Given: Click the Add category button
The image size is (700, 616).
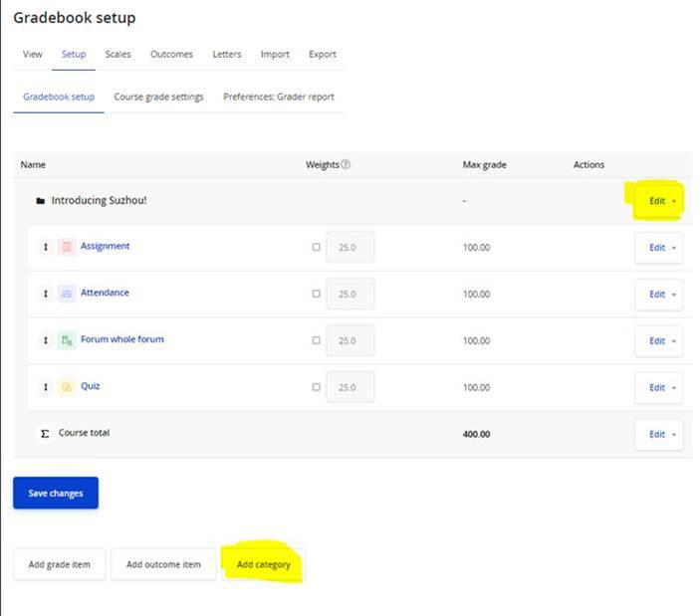Looking at the screenshot, I should click(264, 564).
